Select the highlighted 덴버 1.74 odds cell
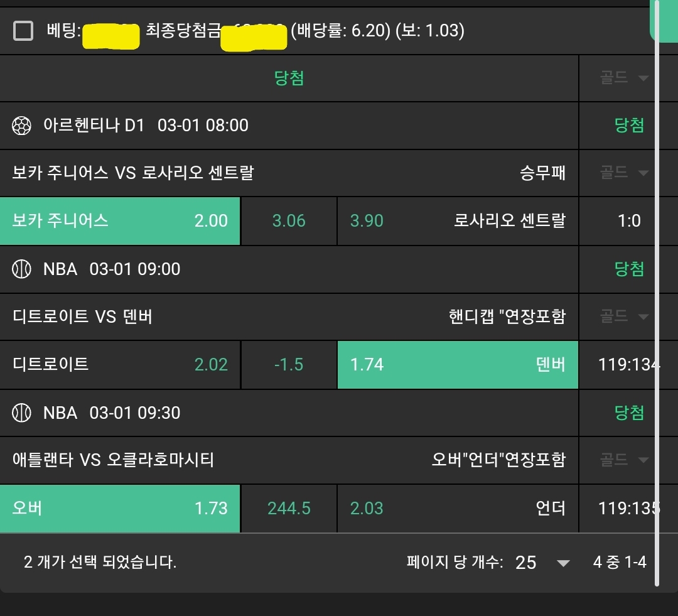The image size is (678, 616). coord(458,365)
